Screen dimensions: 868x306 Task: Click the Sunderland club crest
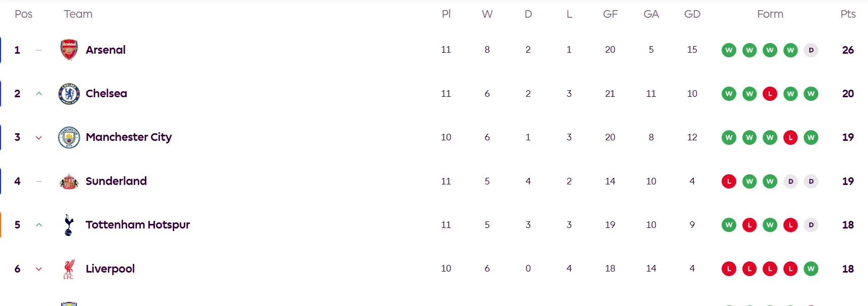pyautogui.click(x=69, y=181)
